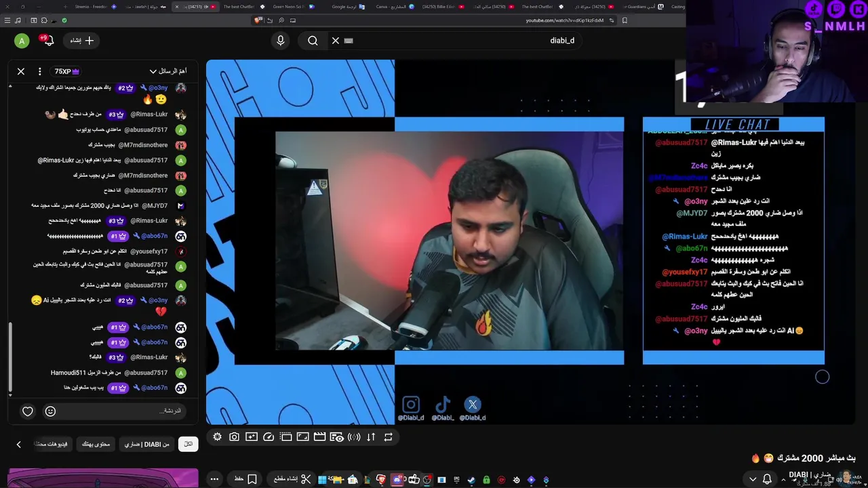This screenshot has height=488, width=868.
Task: Click the clapperboard icon under the player
Action: (319, 437)
